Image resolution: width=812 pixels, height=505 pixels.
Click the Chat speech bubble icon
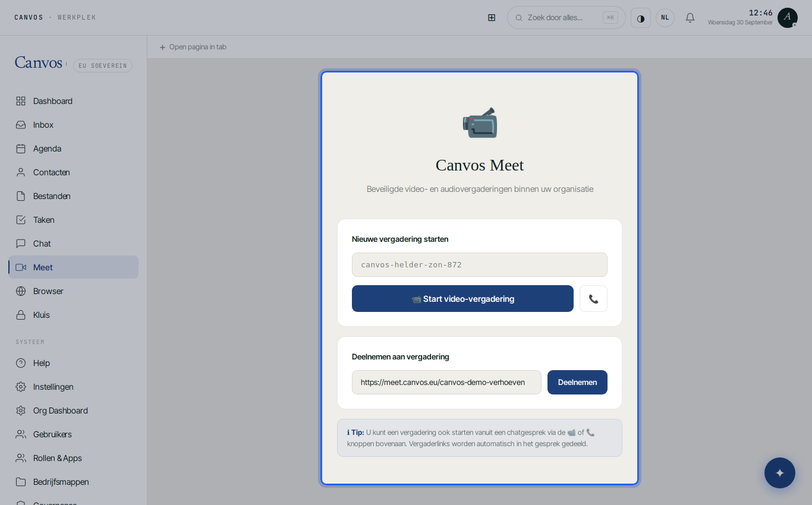tap(21, 244)
